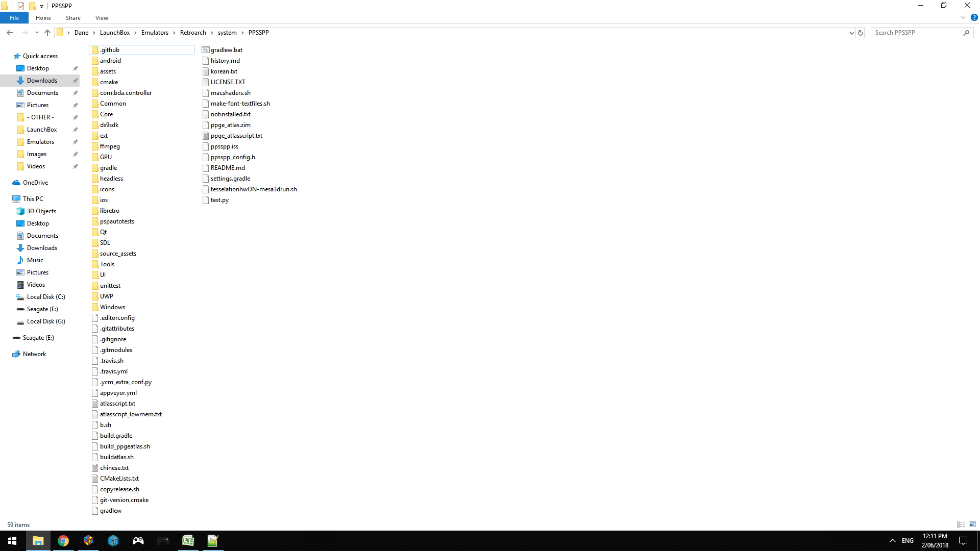The image size is (980, 551).
Task: Navigate to Emulators in the breadcrumb
Action: [x=155, y=33]
